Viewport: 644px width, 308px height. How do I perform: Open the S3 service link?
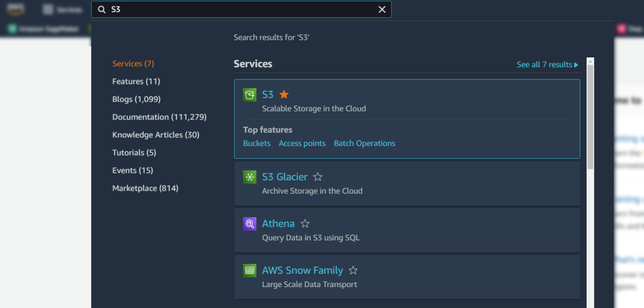(x=268, y=94)
